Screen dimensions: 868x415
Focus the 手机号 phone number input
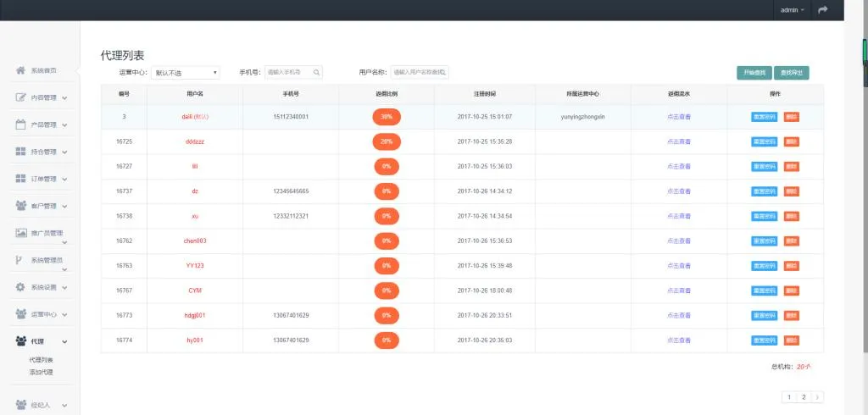[293, 73]
